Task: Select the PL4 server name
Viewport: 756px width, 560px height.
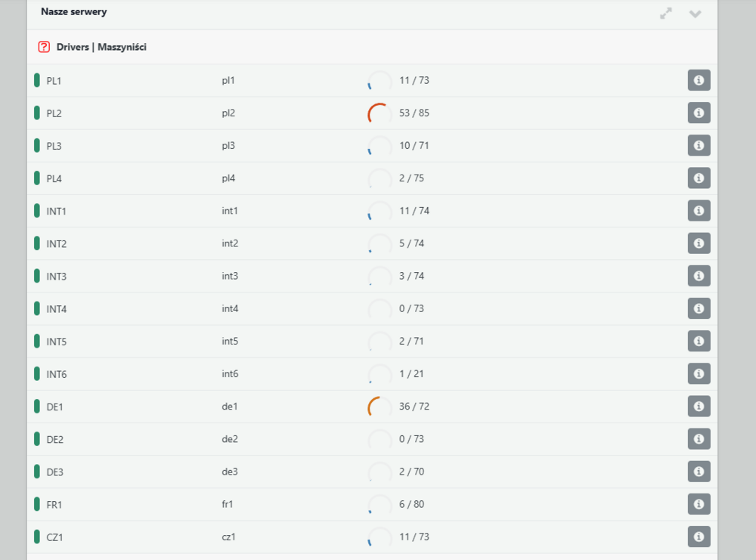Action: point(54,178)
